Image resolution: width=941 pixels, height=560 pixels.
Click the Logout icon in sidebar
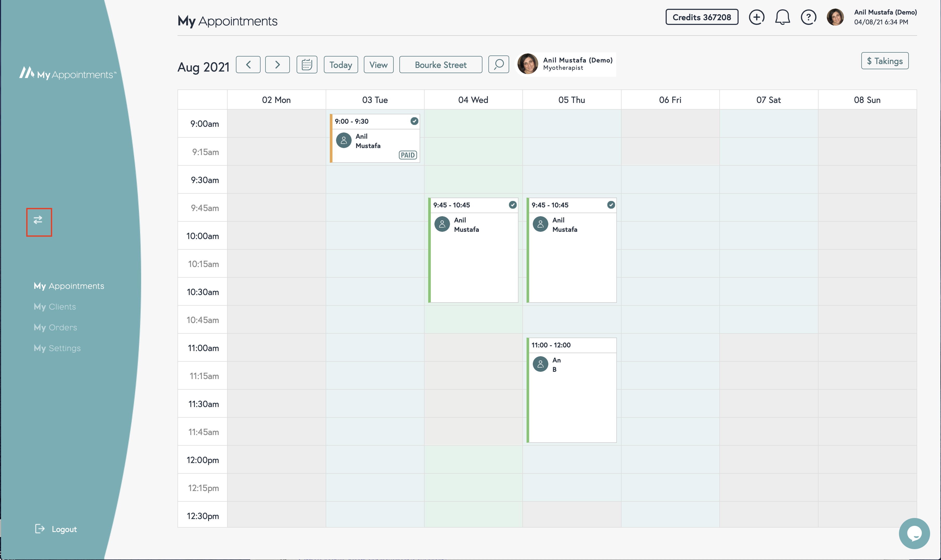click(x=40, y=529)
